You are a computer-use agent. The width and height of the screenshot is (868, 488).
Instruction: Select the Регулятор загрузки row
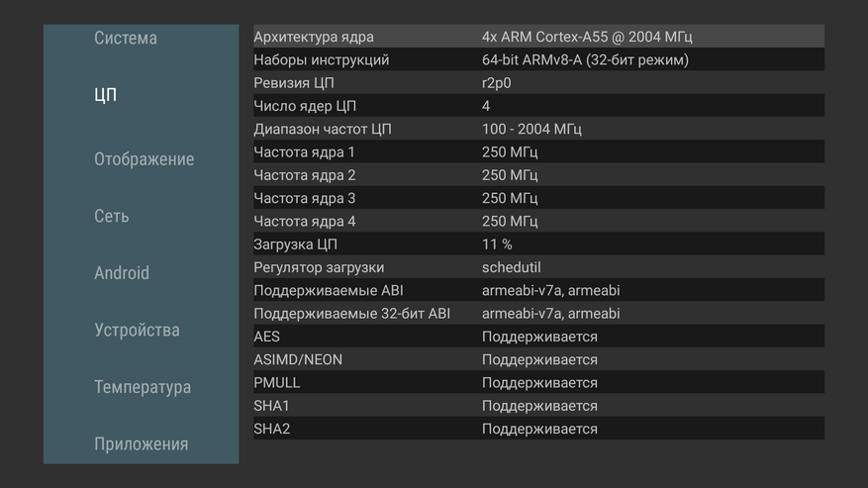pos(538,267)
